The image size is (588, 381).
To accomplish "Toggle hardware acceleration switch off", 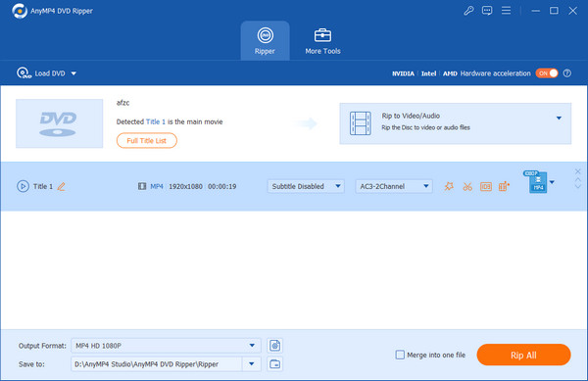I will (547, 73).
